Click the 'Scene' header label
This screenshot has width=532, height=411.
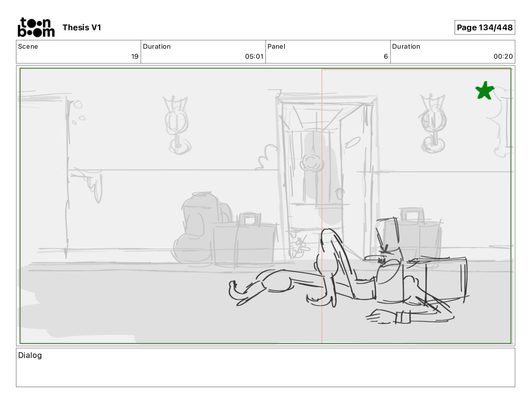[x=28, y=46]
